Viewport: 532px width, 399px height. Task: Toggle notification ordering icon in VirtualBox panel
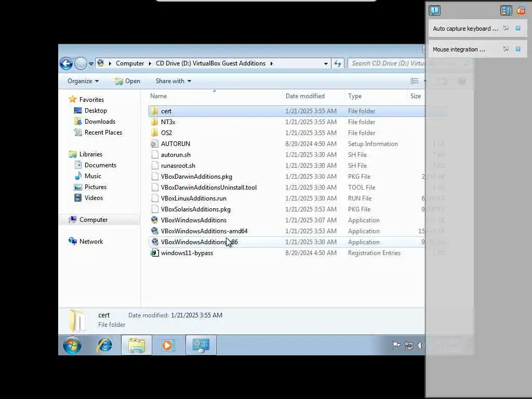[506, 10]
